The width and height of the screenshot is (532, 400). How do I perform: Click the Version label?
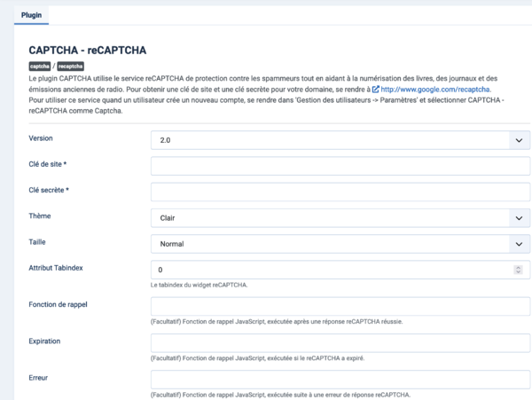point(41,138)
